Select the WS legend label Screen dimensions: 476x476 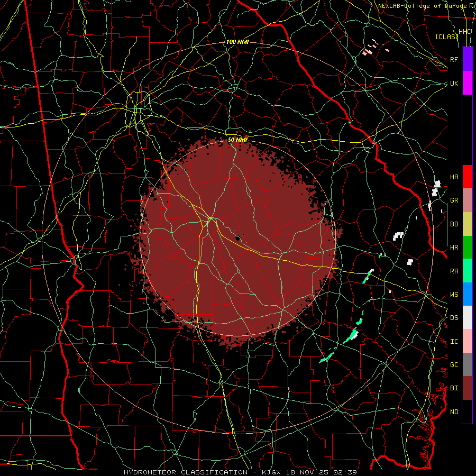click(454, 295)
